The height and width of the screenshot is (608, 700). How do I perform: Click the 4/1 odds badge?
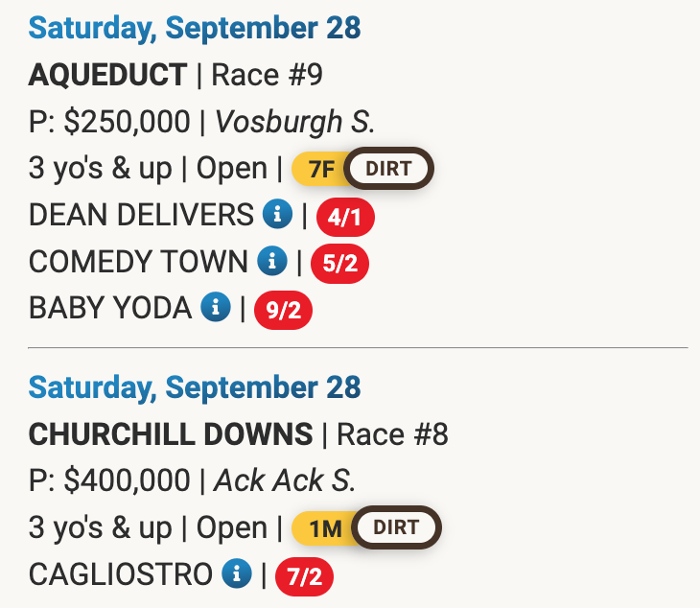345,217
